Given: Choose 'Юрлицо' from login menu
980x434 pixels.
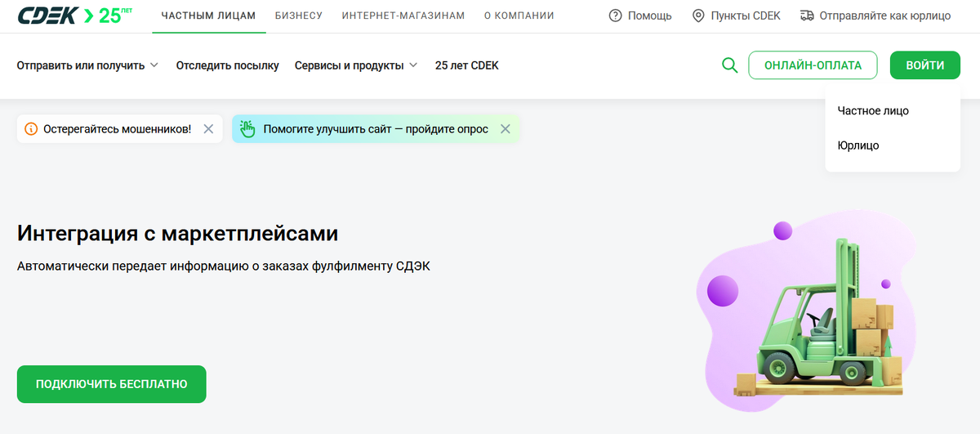Looking at the screenshot, I should pyautogui.click(x=858, y=145).
